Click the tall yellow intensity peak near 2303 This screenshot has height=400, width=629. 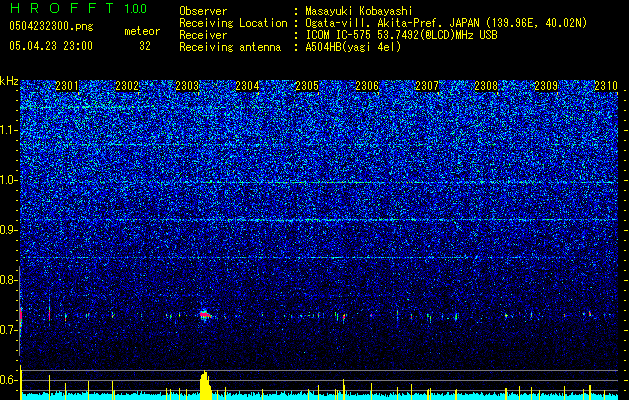(205, 385)
